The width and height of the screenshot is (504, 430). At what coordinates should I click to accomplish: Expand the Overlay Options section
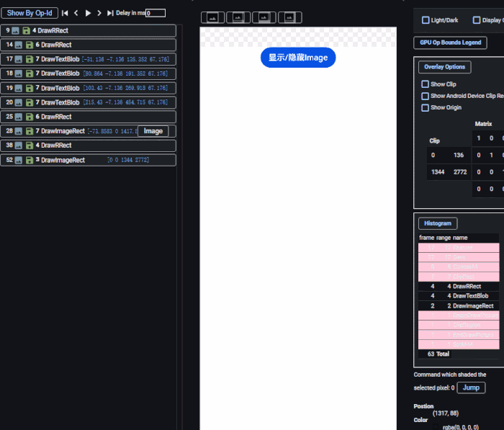point(444,67)
